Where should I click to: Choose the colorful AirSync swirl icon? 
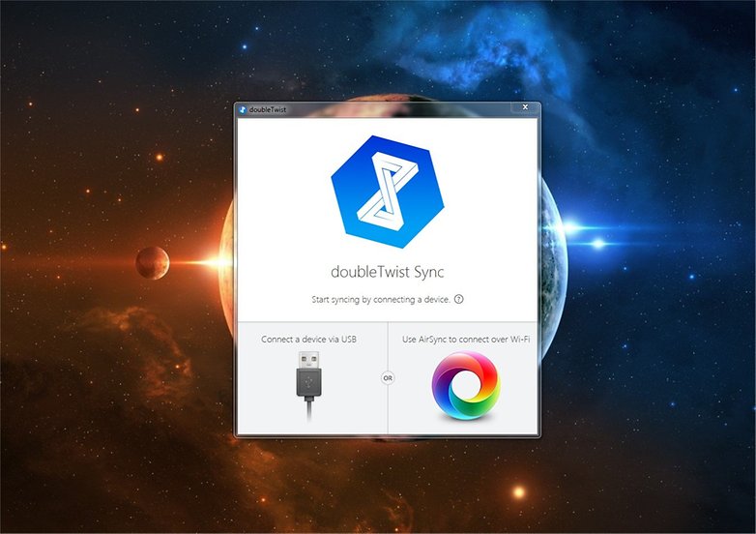pyautogui.click(x=466, y=385)
